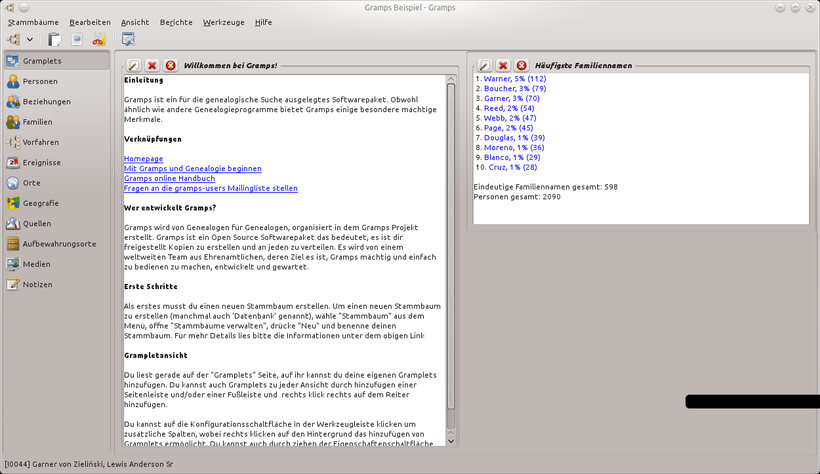Expand the recent family trees dropdown arrow
The height and width of the screenshot is (474, 820).
click(30, 39)
